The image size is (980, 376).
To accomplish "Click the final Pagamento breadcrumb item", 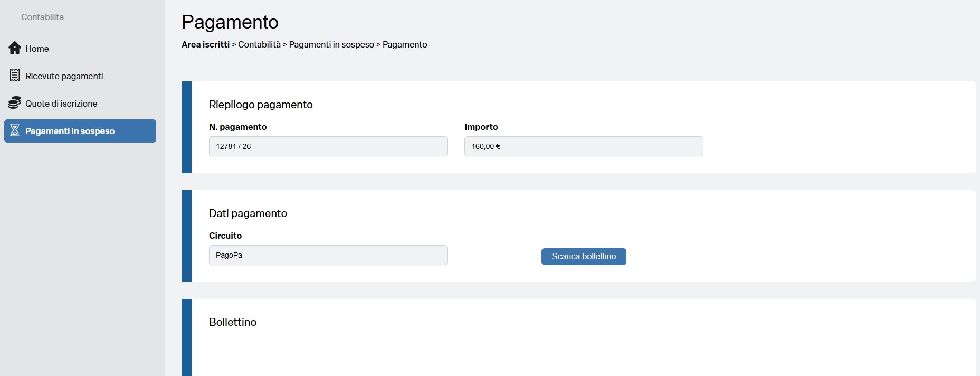I will [405, 44].
